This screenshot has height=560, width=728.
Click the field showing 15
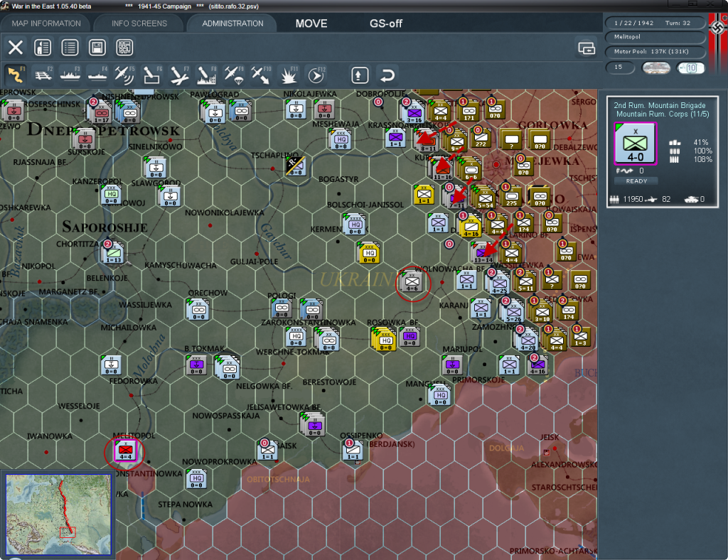point(620,68)
